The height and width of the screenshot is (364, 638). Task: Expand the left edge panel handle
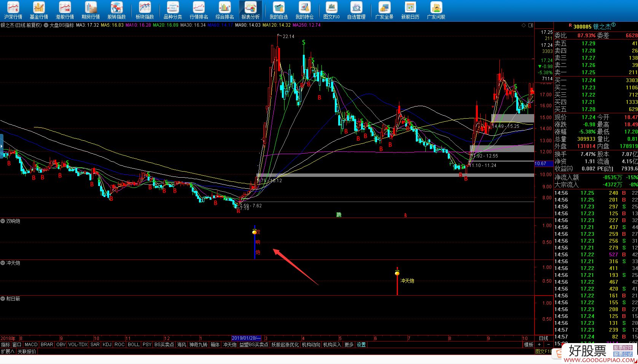[x=2, y=146]
